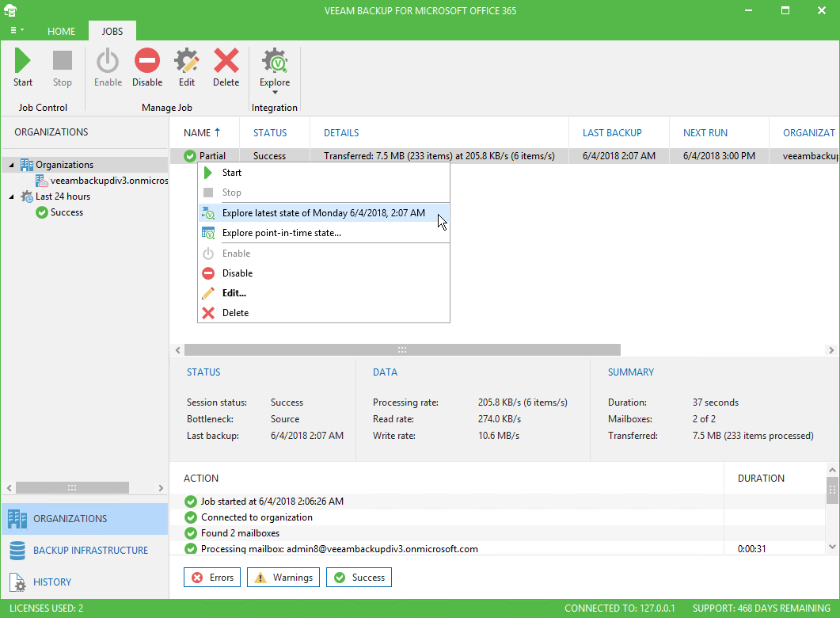The width and height of the screenshot is (840, 618).
Task: Sort by the DETAILS column header
Action: point(341,132)
